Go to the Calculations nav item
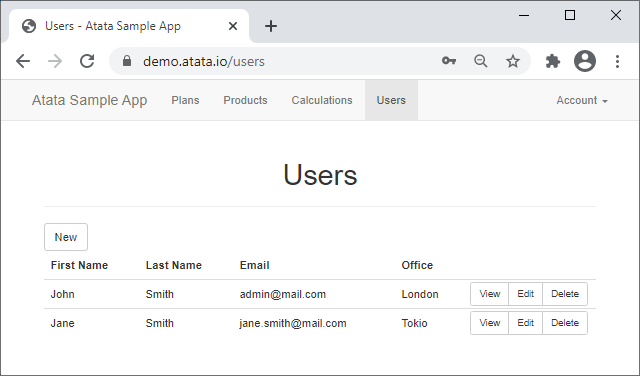Viewport: 640px width, 376px height. click(x=322, y=100)
